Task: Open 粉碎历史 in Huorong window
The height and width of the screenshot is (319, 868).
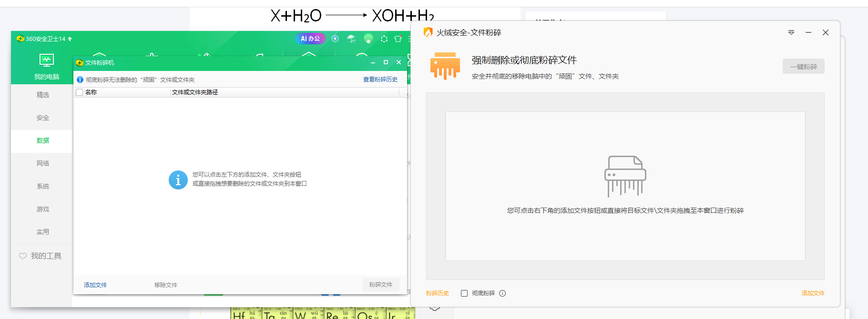Action: 437,293
